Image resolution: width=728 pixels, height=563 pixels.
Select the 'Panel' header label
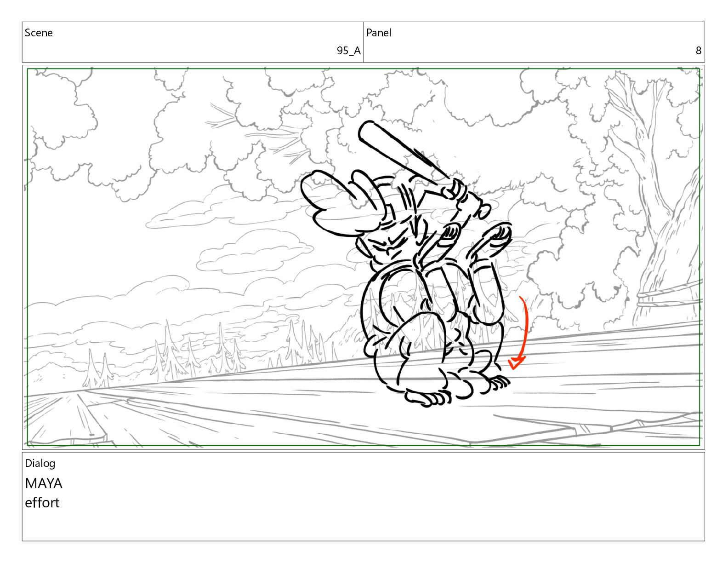(x=379, y=33)
